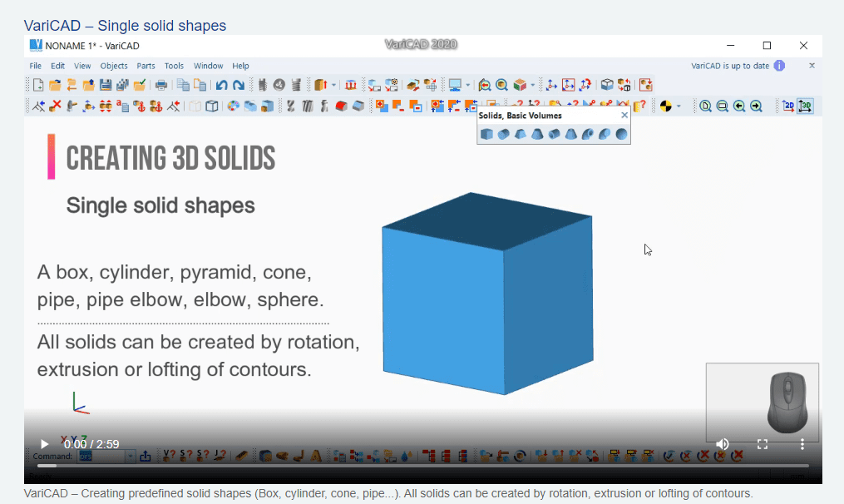The image size is (844, 504).
Task: Close the Solids, Basic Volumes panel
Action: (x=624, y=116)
